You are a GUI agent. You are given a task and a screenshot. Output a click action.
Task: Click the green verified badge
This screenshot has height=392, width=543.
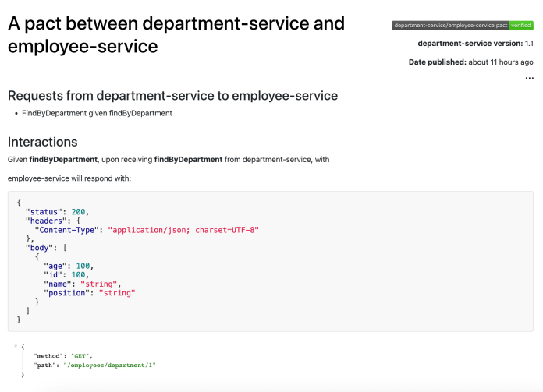pyautogui.click(x=521, y=26)
